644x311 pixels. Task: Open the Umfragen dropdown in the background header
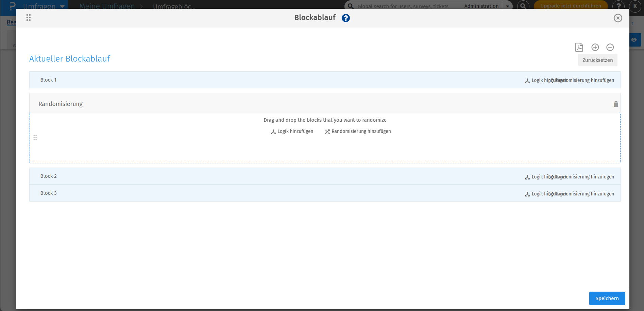click(x=44, y=6)
